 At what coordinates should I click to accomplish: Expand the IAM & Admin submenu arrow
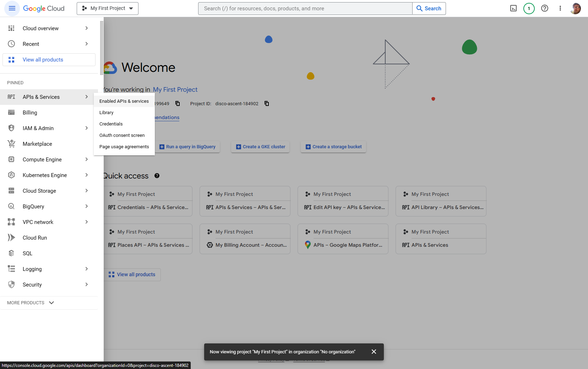tap(87, 128)
